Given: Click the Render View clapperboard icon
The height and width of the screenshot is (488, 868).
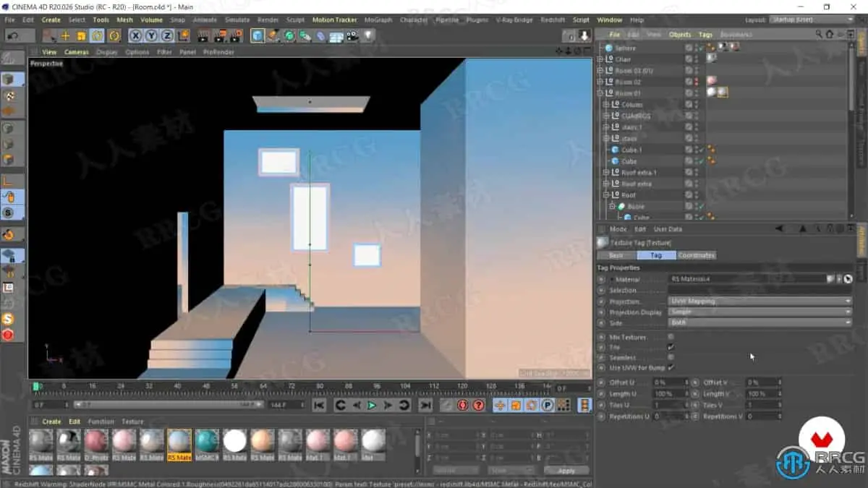Looking at the screenshot, I should pyautogui.click(x=203, y=35).
